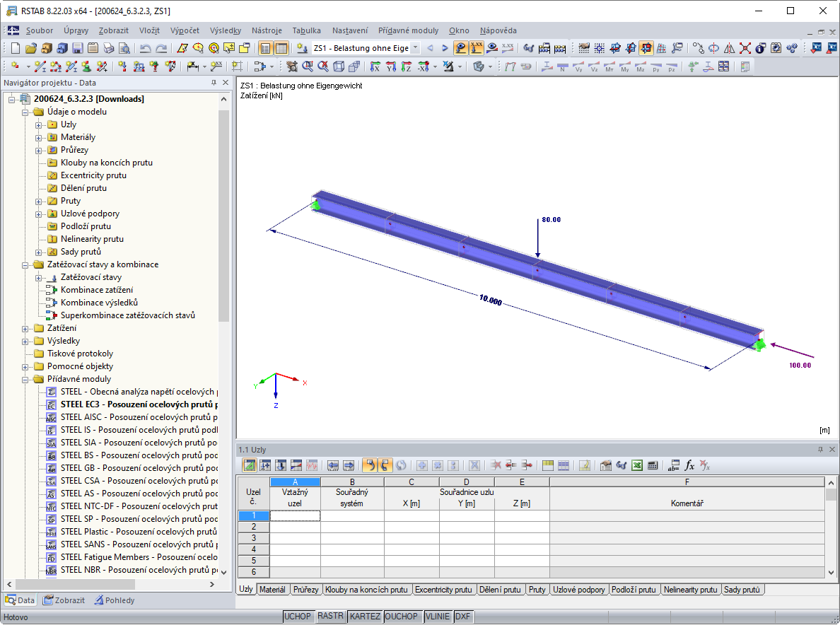The width and height of the screenshot is (840, 630).
Task: Click the New file icon
Action: tap(16, 48)
